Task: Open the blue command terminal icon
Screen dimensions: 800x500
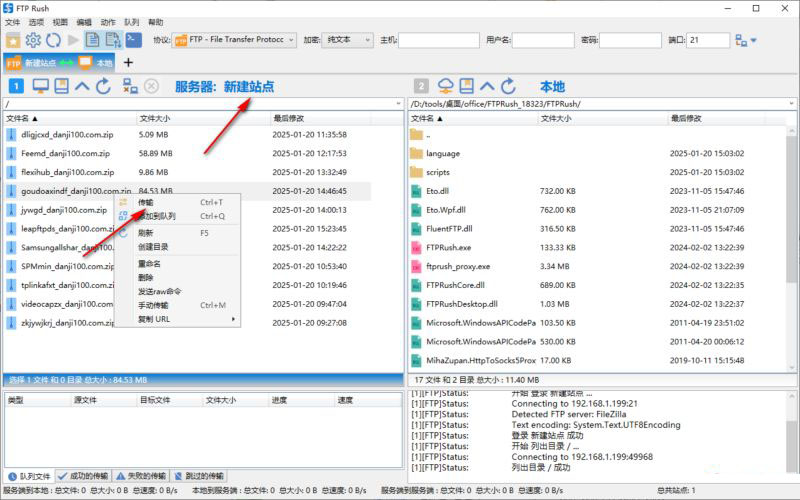Action: 133,40
